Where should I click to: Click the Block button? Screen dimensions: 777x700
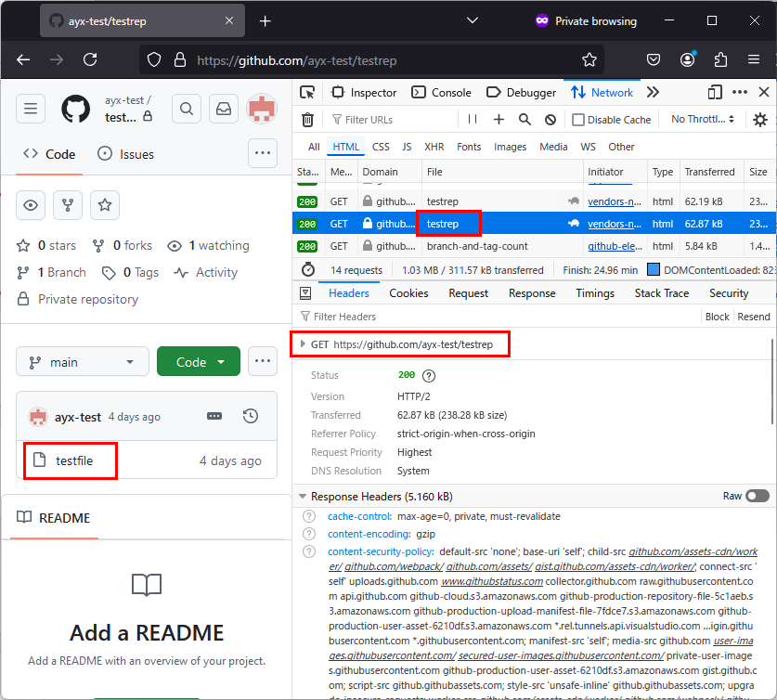[717, 317]
